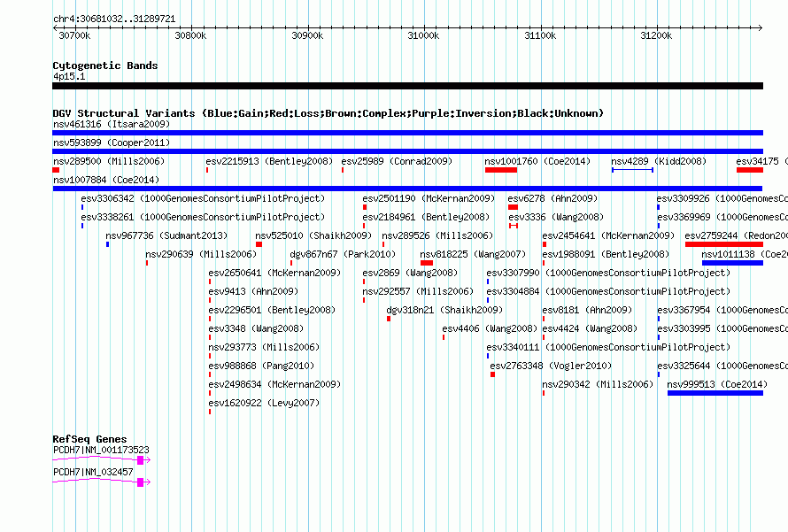The image size is (788, 532).
Task: Click the esv4406 (Wang2008) label
Action: tap(490, 328)
